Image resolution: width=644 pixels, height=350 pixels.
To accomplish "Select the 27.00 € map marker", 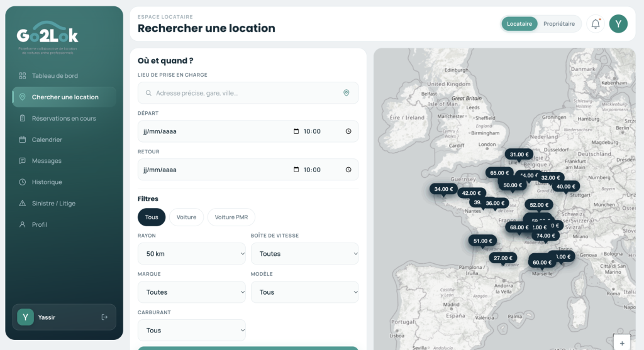I will (x=503, y=258).
